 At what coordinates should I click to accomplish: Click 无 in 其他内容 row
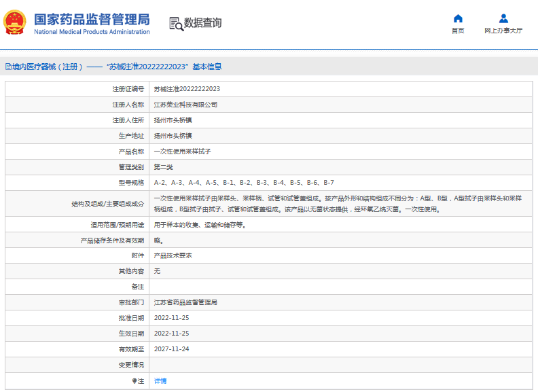click(x=157, y=271)
